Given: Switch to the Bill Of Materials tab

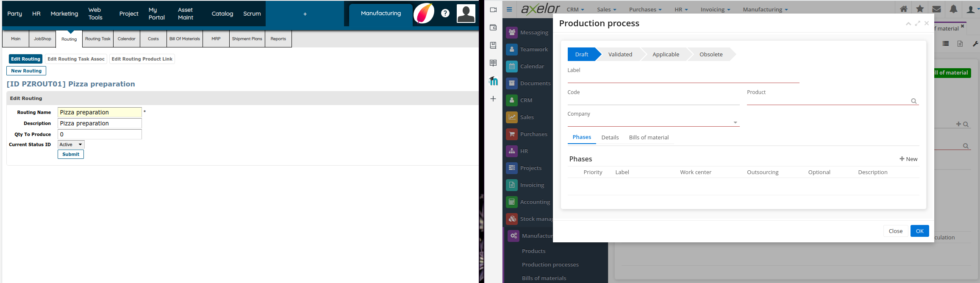Looking at the screenshot, I should point(184,39).
